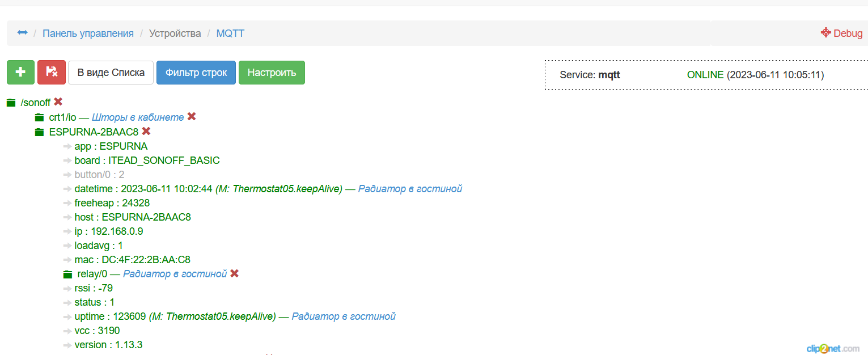Open Фильтр строк filter button

(x=196, y=73)
